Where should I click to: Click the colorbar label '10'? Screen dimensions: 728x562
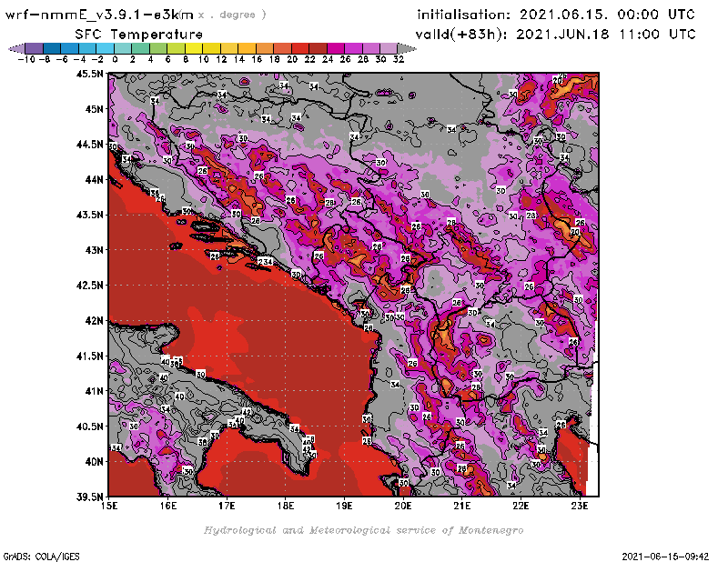pyautogui.click(x=203, y=59)
